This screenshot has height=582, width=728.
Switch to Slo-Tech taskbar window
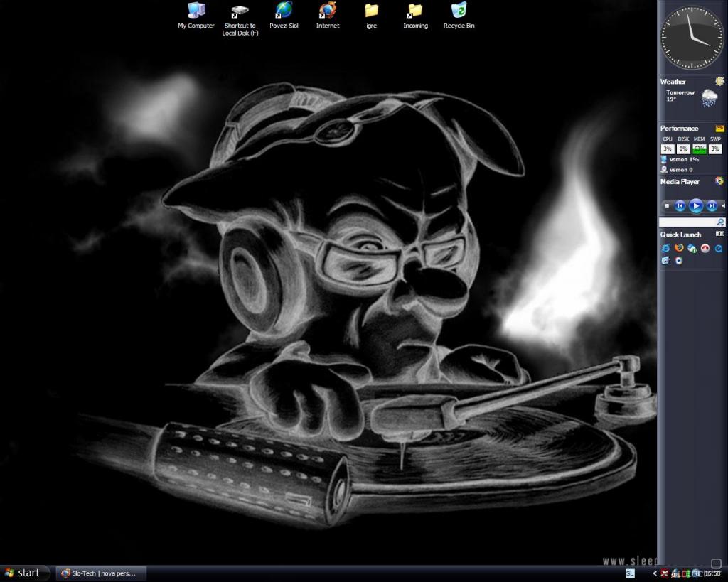coord(101,573)
